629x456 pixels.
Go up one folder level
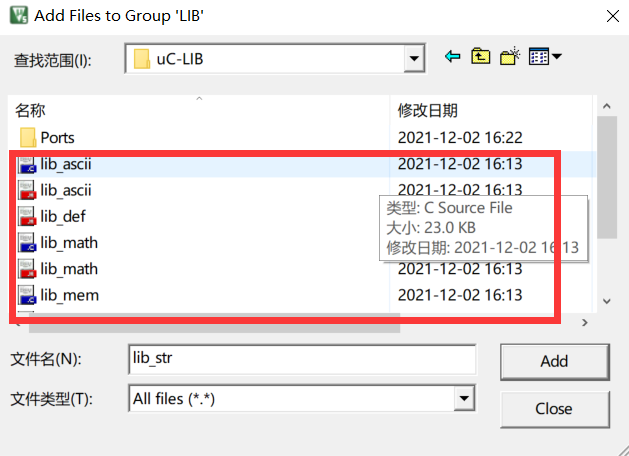tap(481, 57)
